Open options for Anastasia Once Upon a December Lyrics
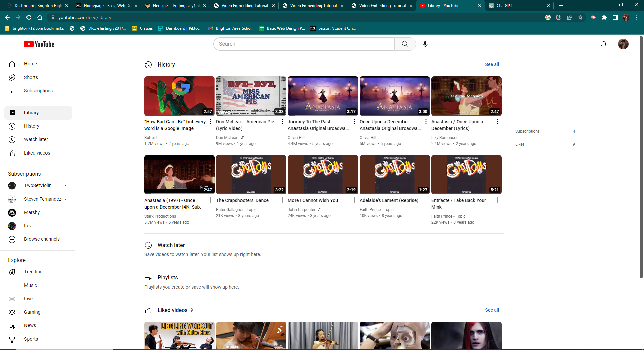 click(498, 122)
